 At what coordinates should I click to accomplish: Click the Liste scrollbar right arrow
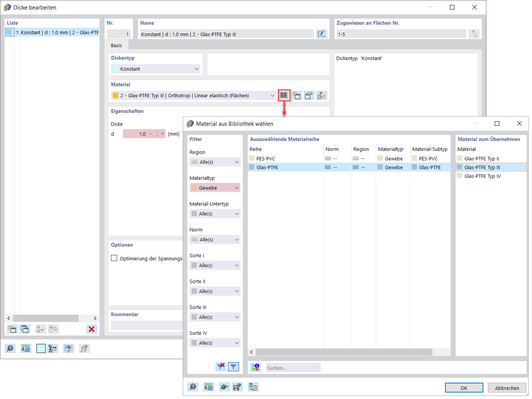(x=95, y=318)
